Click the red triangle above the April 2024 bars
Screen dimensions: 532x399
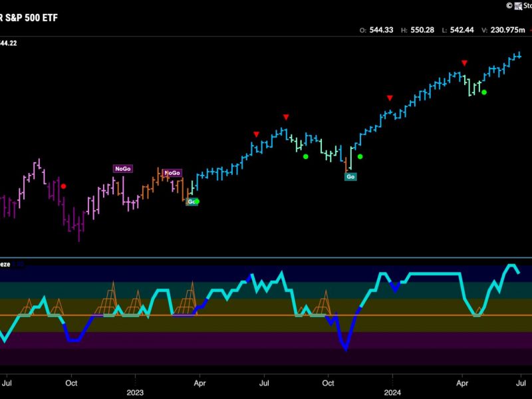click(464, 63)
